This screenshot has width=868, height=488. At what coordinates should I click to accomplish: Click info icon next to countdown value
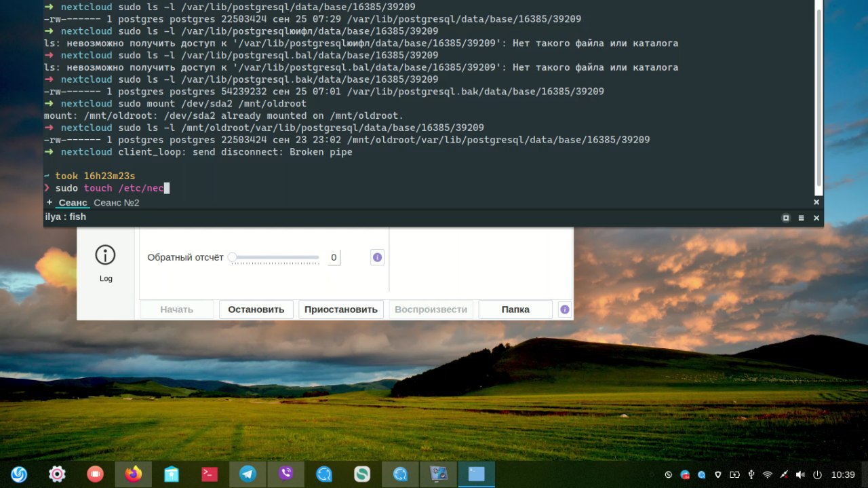378,257
